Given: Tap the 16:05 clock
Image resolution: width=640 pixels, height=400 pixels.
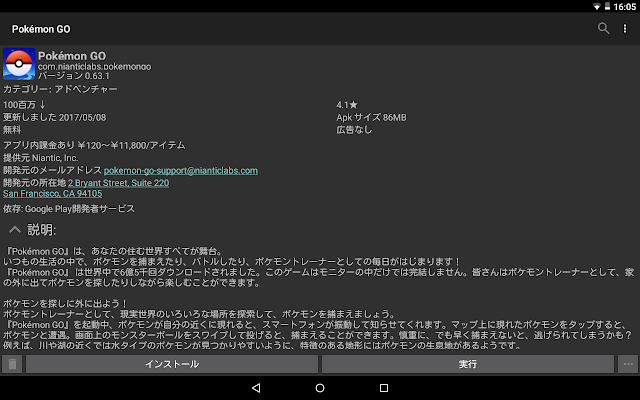Looking at the screenshot, I should pos(624,7).
